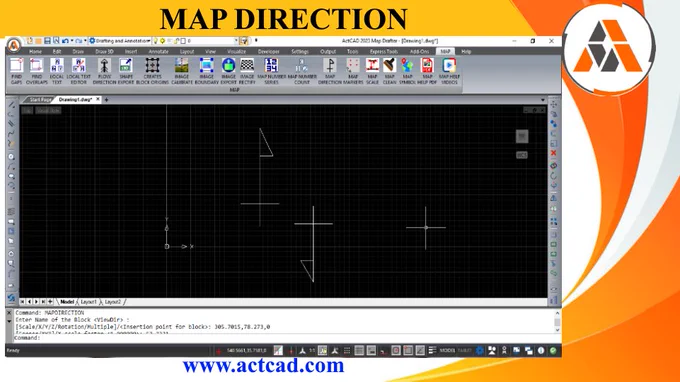Choose the Map Scale tool
Viewport: 680px width, 382px height.
pyautogui.click(x=372, y=71)
